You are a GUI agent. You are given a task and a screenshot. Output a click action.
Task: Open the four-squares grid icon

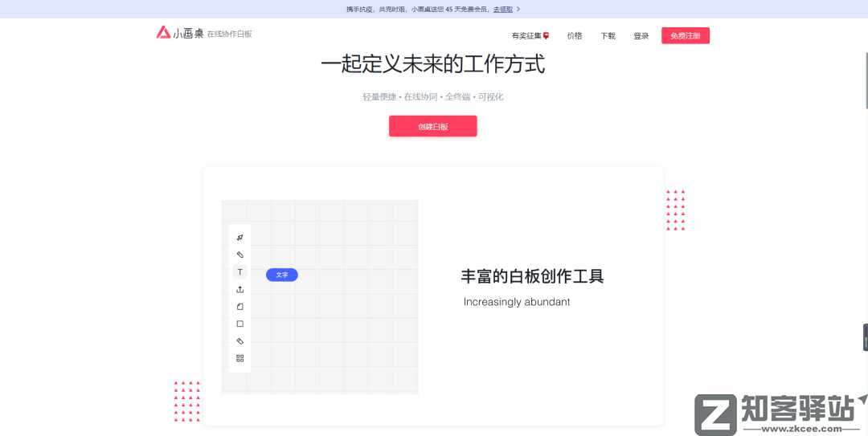click(240, 358)
